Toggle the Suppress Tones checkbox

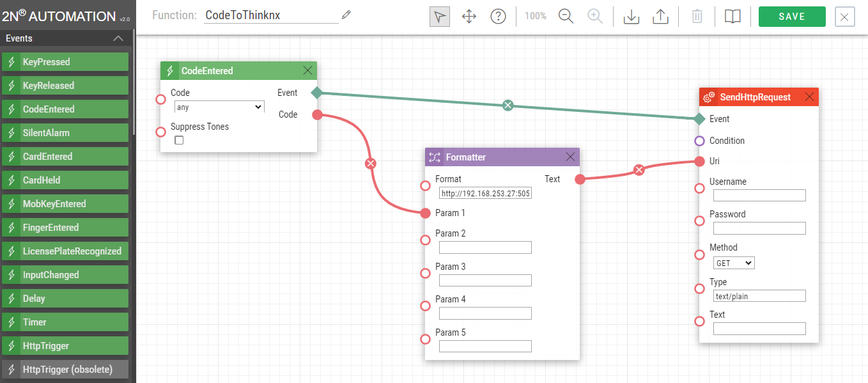click(x=179, y=140)
